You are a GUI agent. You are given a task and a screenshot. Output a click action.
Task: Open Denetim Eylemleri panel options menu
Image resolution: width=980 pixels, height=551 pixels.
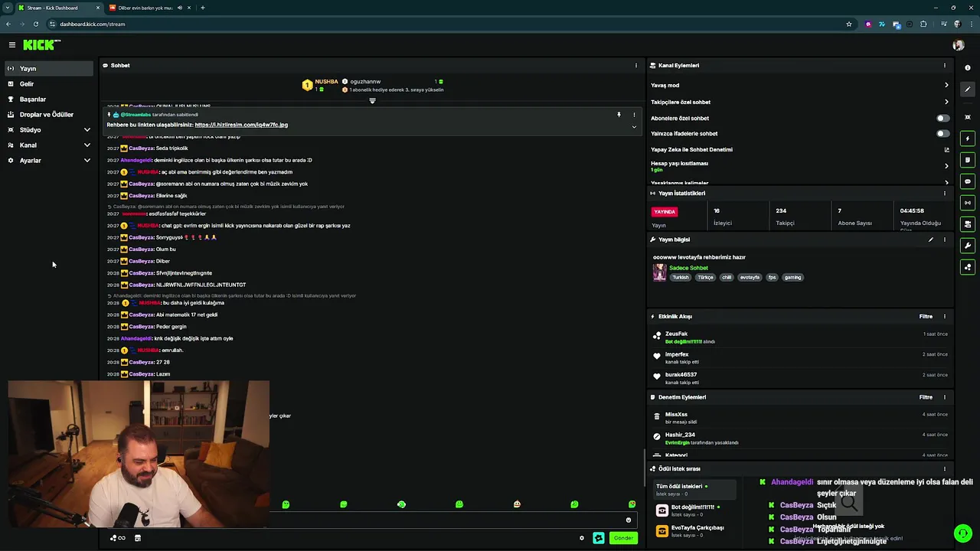[944, 397]
